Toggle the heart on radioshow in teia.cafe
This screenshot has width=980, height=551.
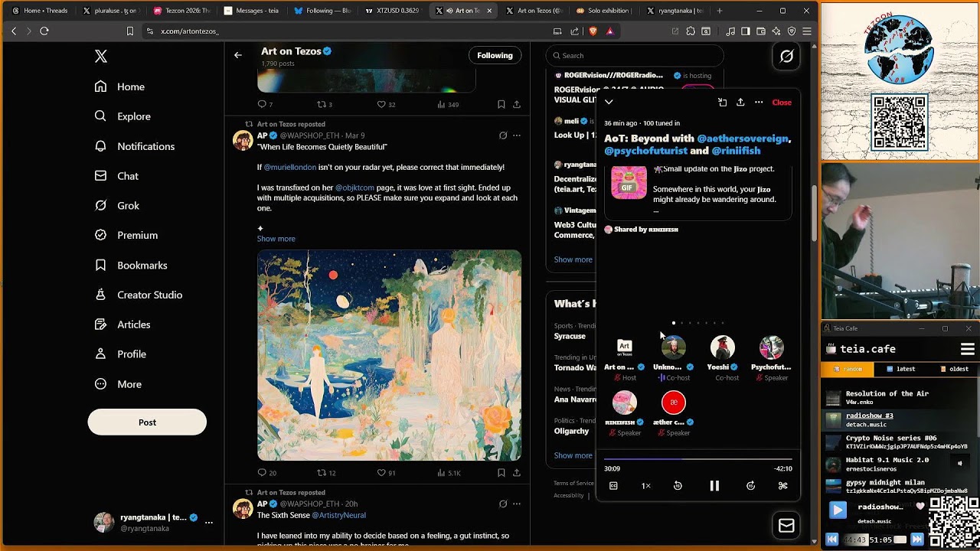pyautogui.click(x=920, y=507)
